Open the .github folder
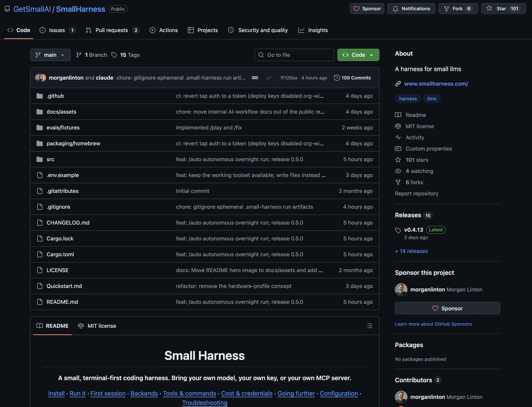 55,96
